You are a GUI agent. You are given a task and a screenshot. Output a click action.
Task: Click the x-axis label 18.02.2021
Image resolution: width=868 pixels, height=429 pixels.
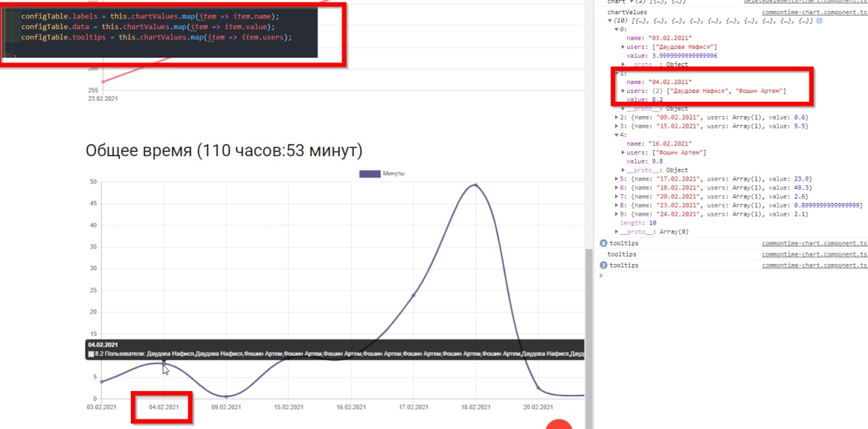475,407
